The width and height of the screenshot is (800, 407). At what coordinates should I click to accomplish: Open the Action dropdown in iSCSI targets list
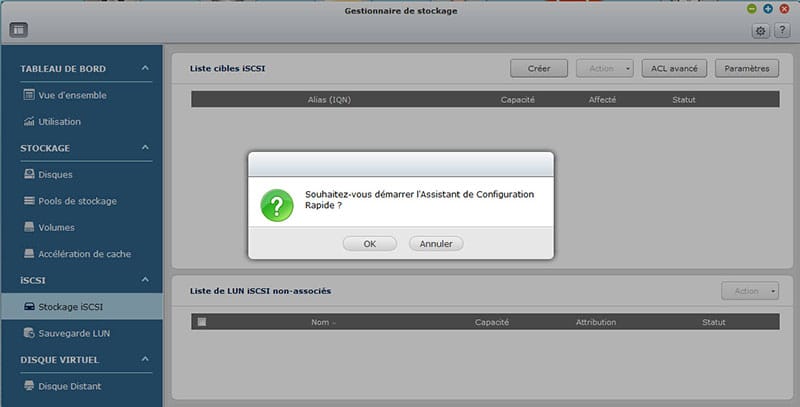604,68
